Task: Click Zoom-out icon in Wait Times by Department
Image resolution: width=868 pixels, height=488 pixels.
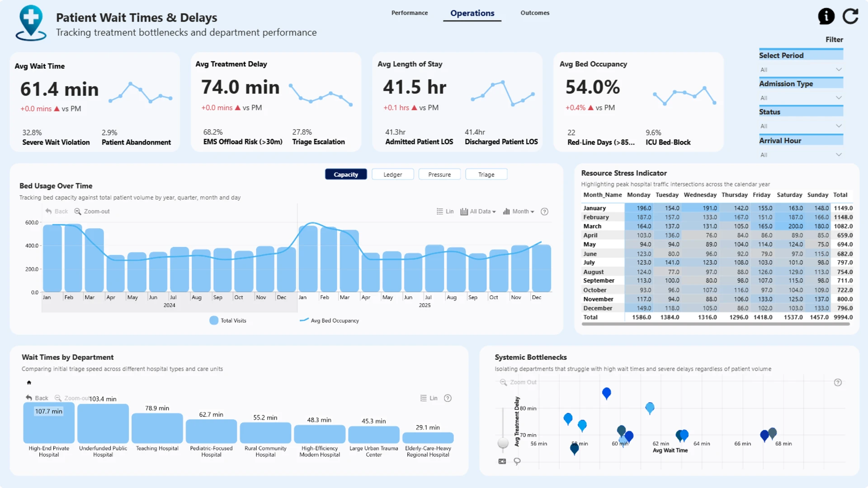Action: (58, 398)
